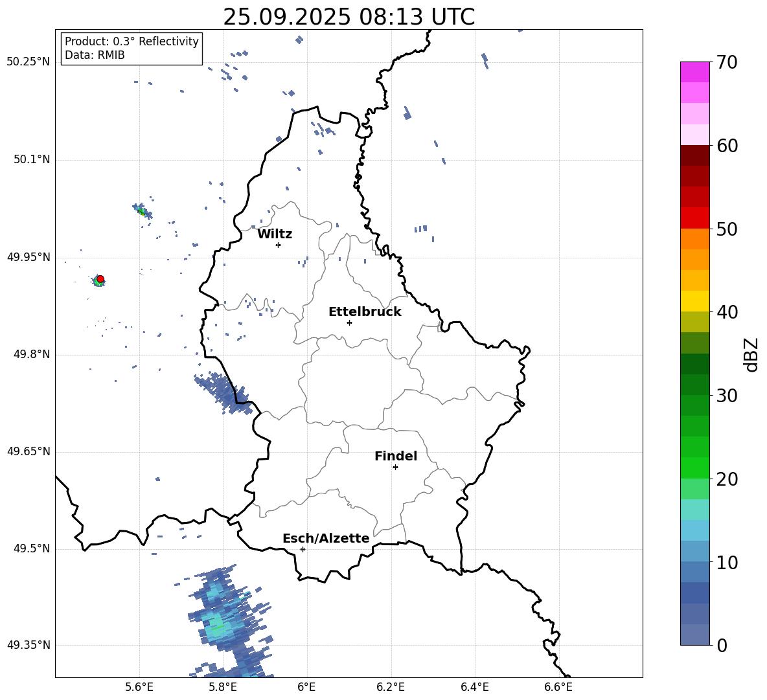Click the dBZ colorbar axis label

pos(751,354)
